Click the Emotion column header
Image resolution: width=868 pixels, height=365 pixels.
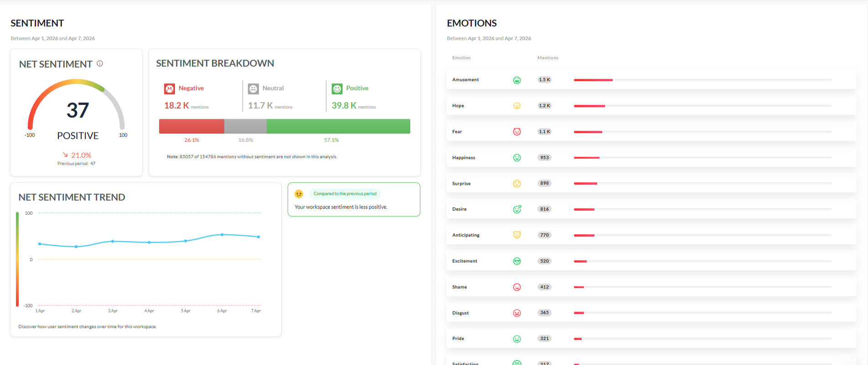[461, 58]
